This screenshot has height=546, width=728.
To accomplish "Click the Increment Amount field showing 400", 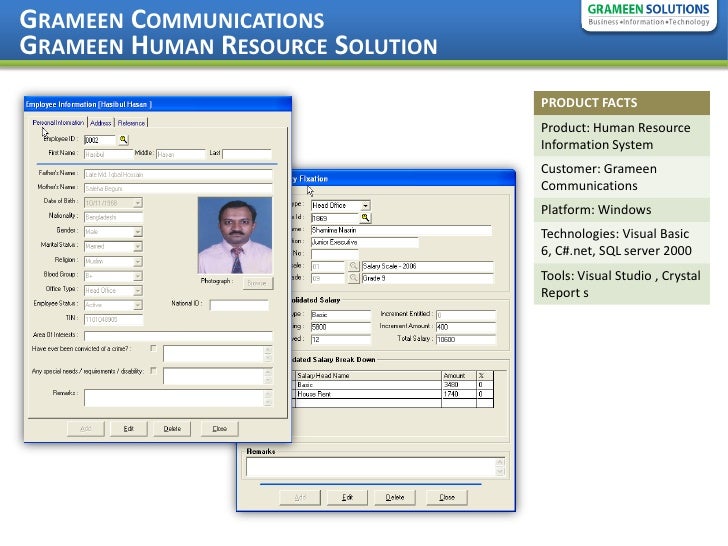I will [466, 327].
